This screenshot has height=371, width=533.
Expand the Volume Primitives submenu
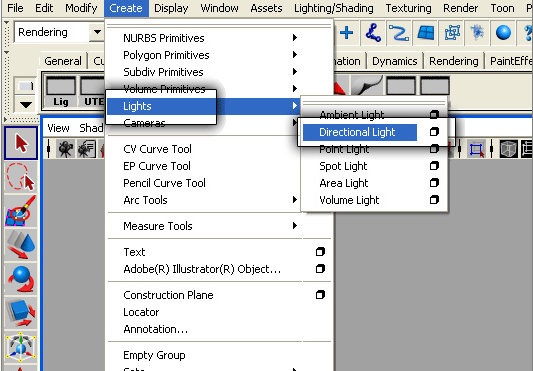[x=295, y=88]
